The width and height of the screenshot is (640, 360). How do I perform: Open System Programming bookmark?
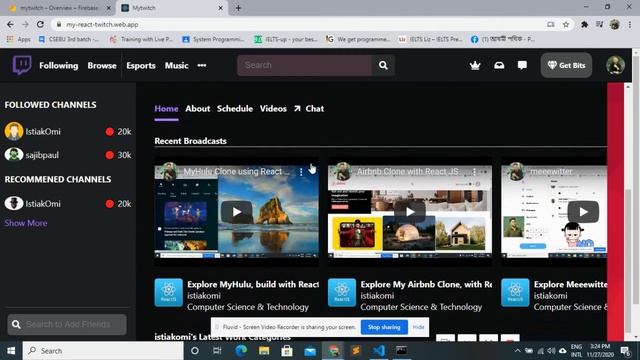click(213, 39)
